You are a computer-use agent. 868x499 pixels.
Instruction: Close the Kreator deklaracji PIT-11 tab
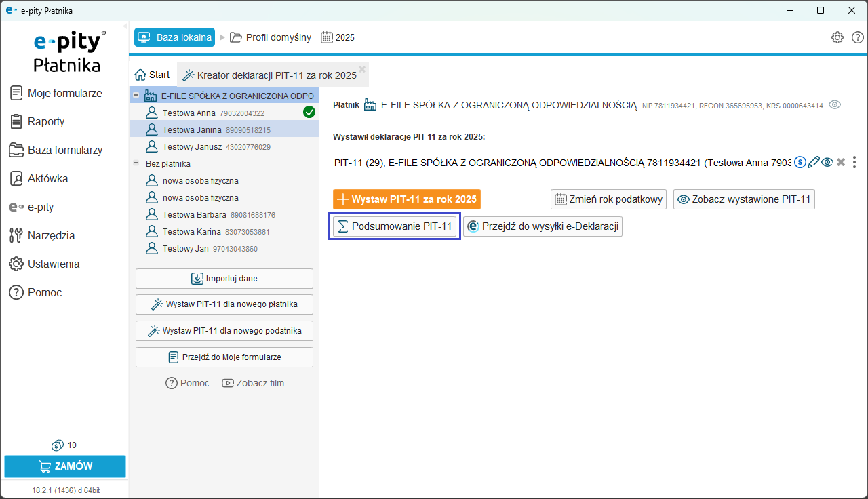pyautogui.click(x=362, y=68)
